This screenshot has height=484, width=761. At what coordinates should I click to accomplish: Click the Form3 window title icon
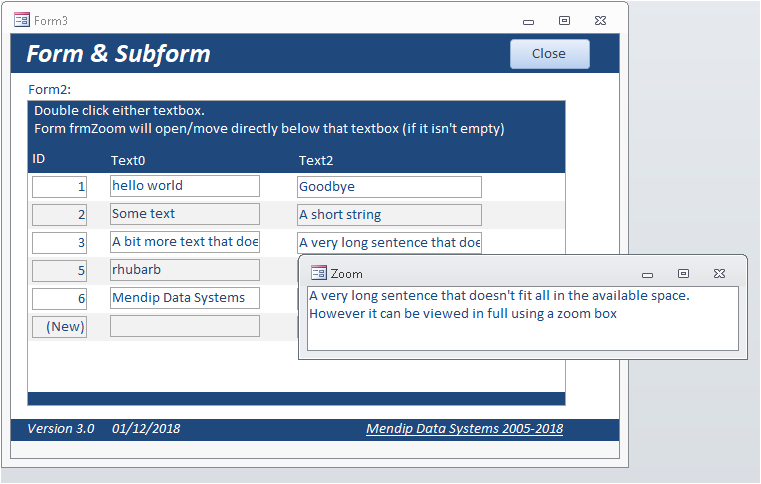(x=21, y=20)
